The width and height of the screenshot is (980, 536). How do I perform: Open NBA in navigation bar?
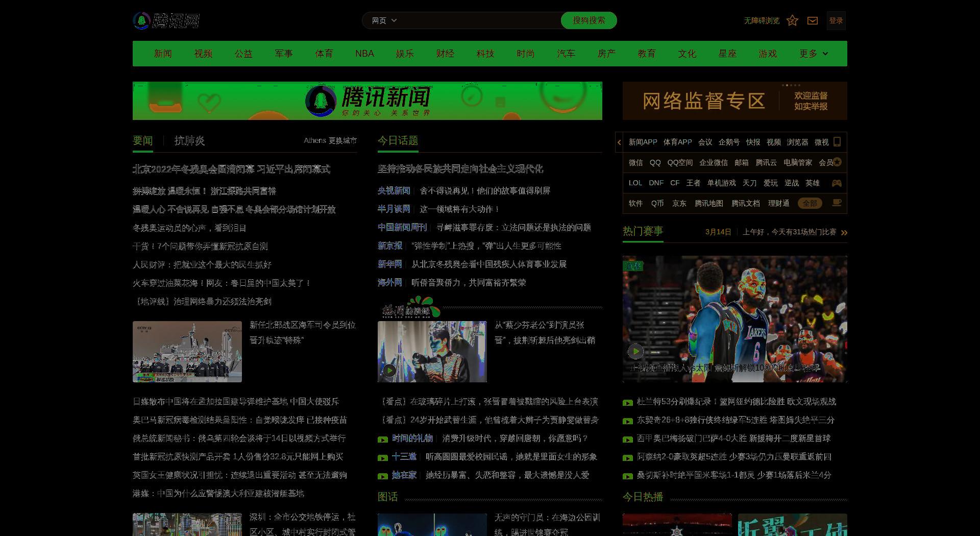[364, 54]
